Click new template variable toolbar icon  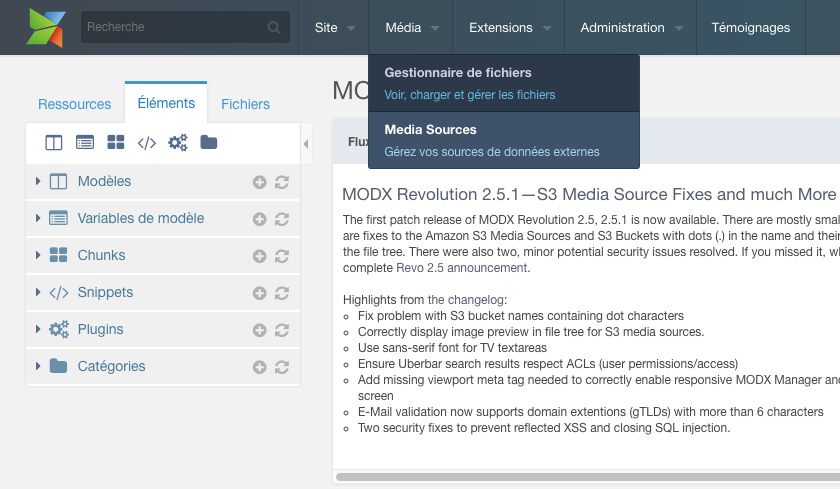(85, 142)
